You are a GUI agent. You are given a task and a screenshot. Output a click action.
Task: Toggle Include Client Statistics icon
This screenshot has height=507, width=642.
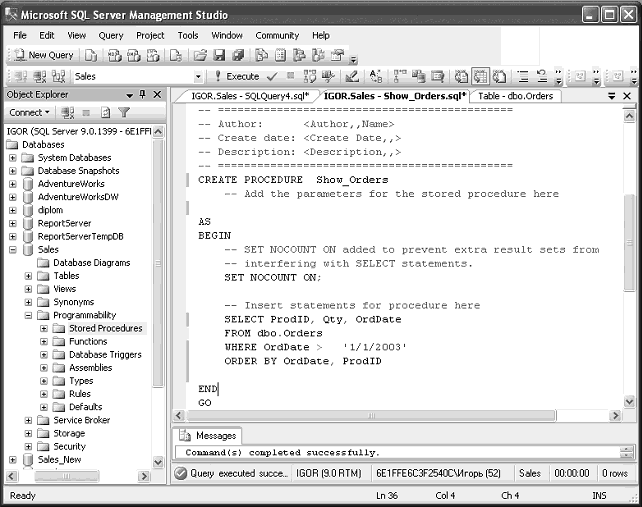[418, 77]
